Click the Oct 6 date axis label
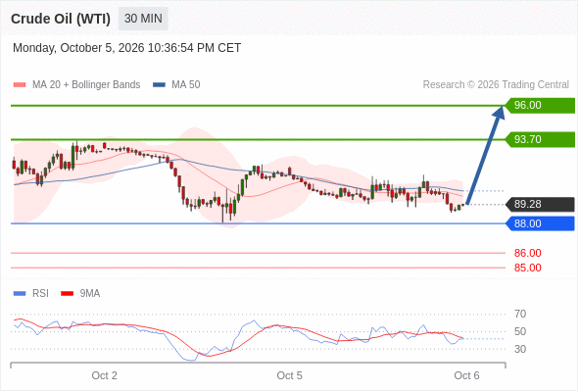 tap(466, 375)
